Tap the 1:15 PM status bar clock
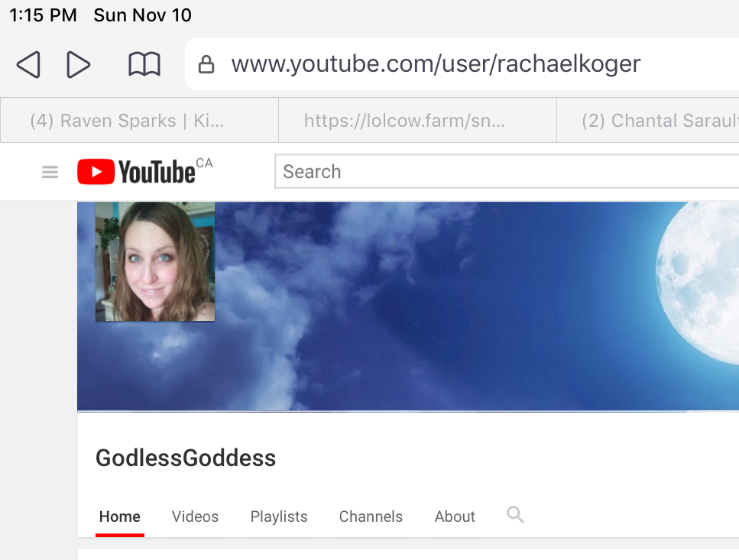739x560 pixels. tap(43, 15)
